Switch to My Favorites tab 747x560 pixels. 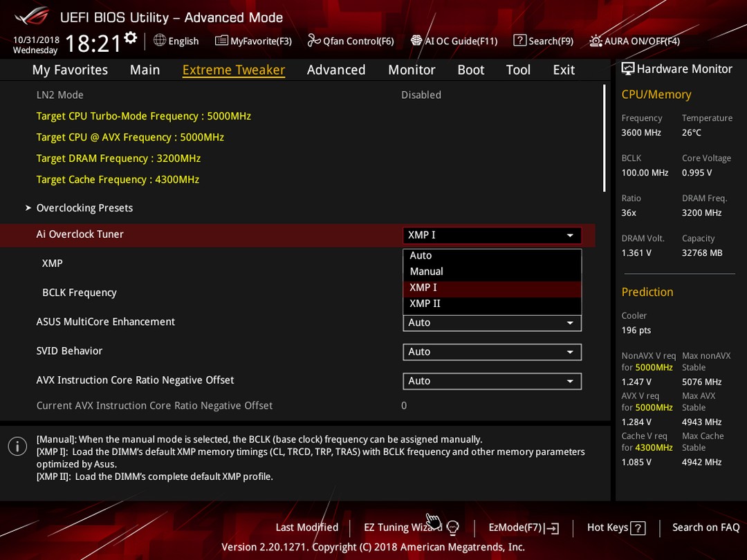click(70, 70)
